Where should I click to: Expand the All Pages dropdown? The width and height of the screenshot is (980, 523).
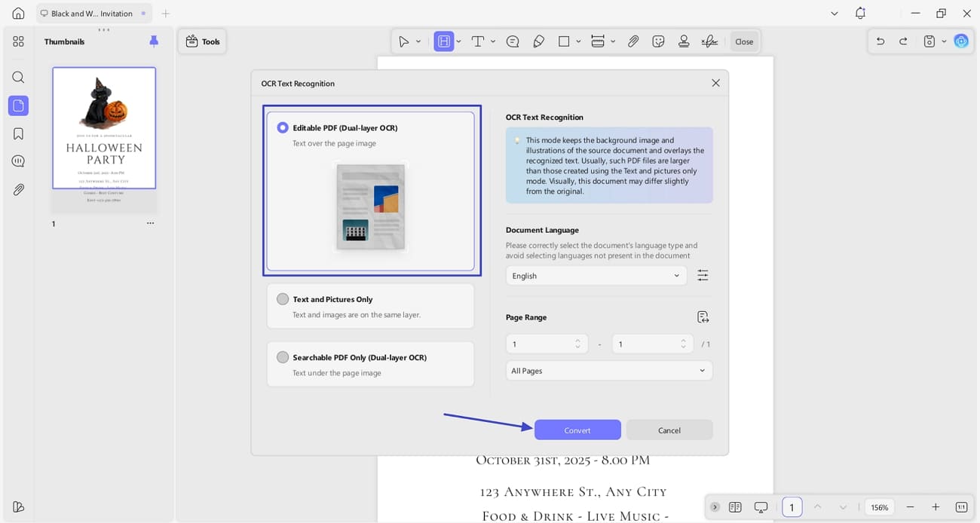coord(609,370)
